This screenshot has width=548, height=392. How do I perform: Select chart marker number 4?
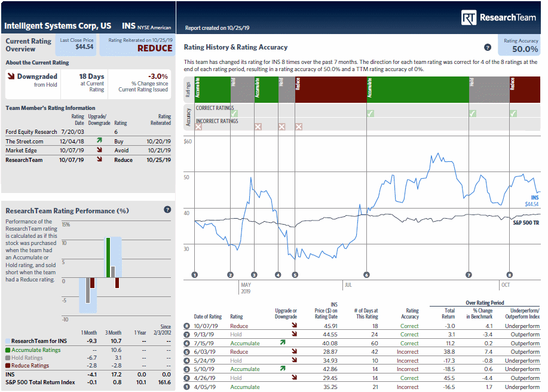coord(278,275)
